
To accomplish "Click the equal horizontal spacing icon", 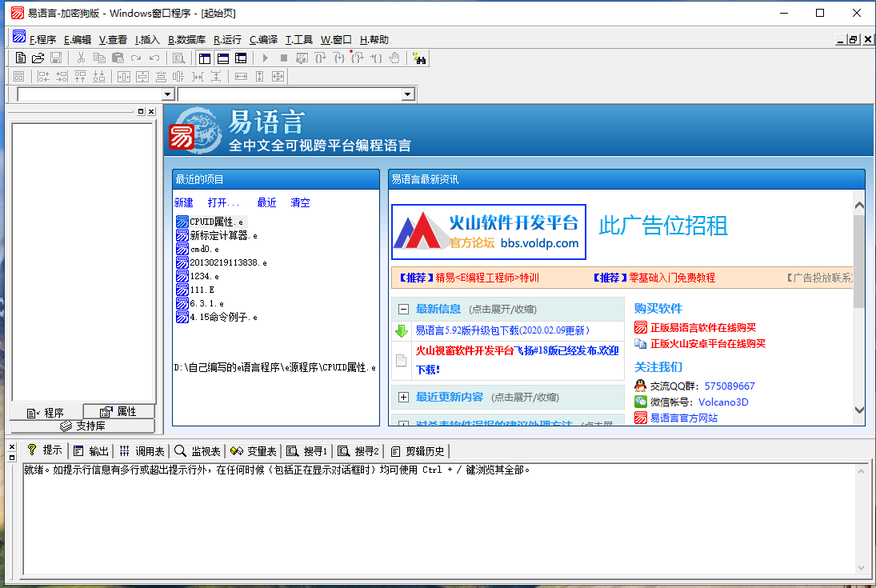I will tap(198, 77).
